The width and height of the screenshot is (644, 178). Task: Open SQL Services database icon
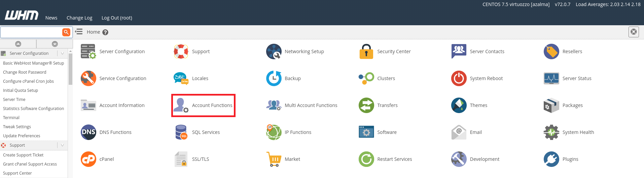(181, 132)
